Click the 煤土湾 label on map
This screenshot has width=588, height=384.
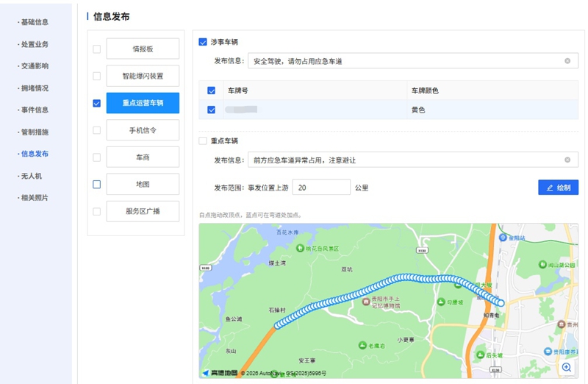tap(277, 263)
